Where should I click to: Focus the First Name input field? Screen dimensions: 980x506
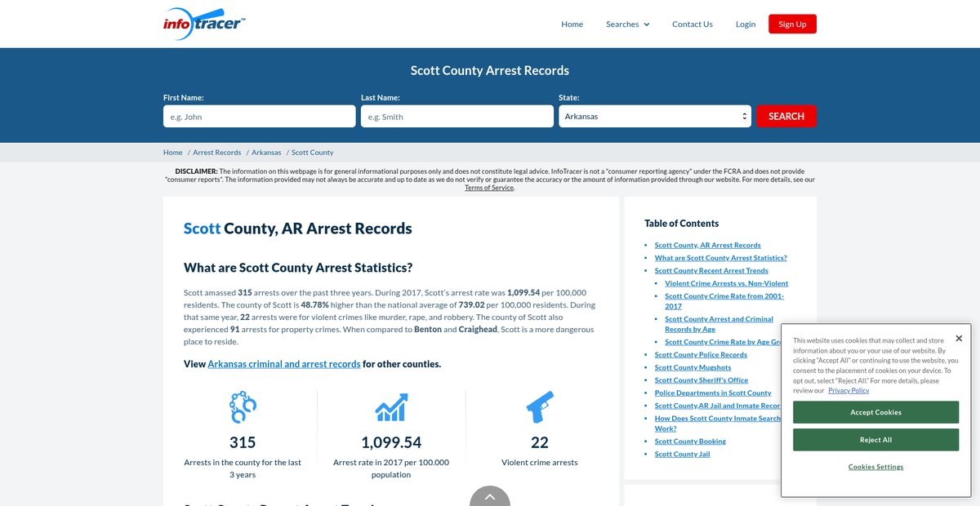click(260, 117)
